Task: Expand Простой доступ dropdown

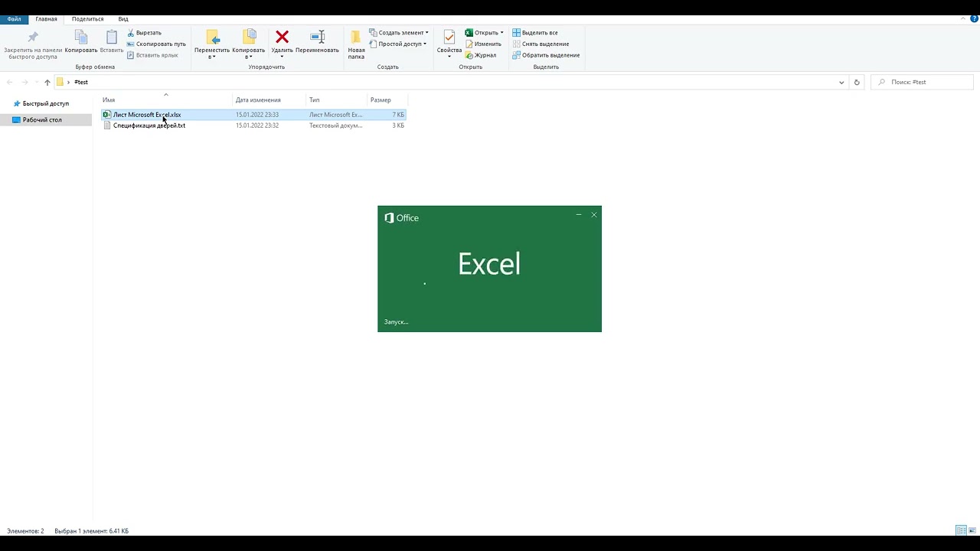Action: point(398,44)
